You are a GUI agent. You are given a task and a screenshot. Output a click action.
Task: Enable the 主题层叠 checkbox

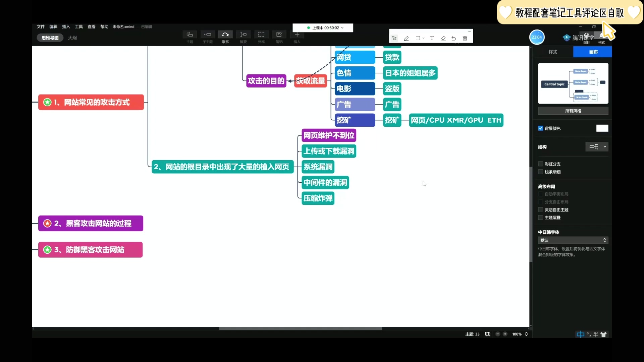pyautogui.click(x=540, y=218)
